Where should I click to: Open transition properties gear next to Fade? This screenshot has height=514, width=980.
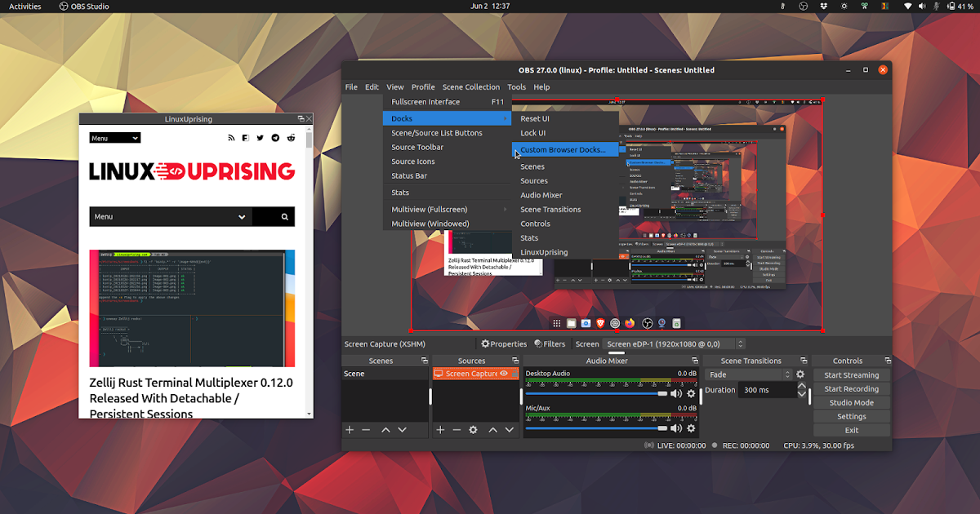800,374
